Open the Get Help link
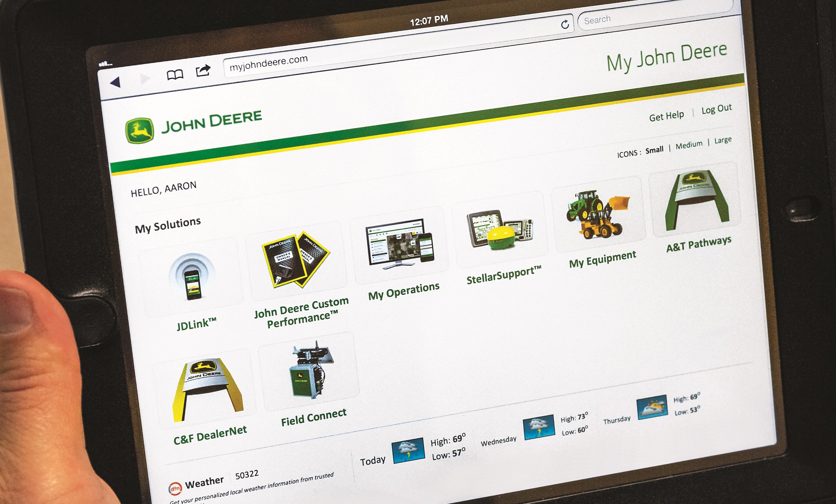The height and width of the screenshot is (504, 836). pos(666,116)
